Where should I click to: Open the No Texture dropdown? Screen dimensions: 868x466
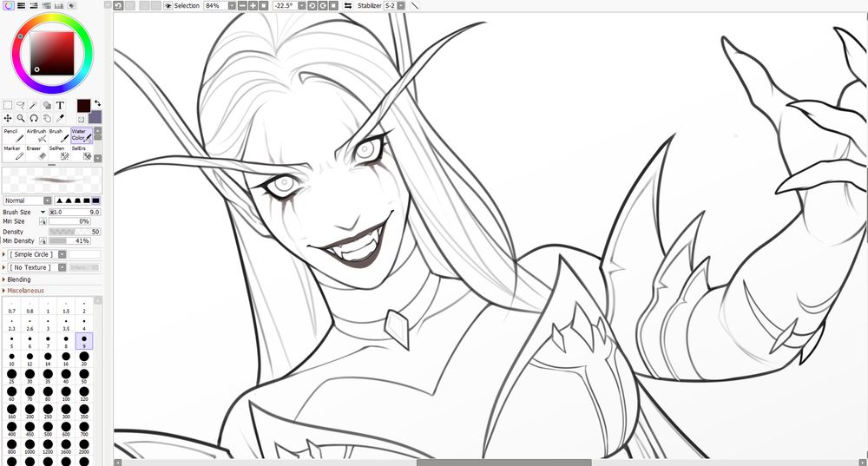[x=62, y=267]
